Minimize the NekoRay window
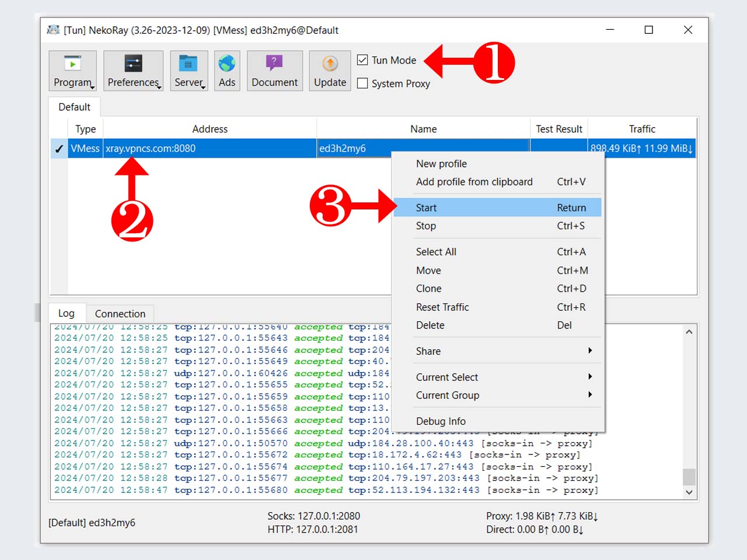 pos(610,30)
